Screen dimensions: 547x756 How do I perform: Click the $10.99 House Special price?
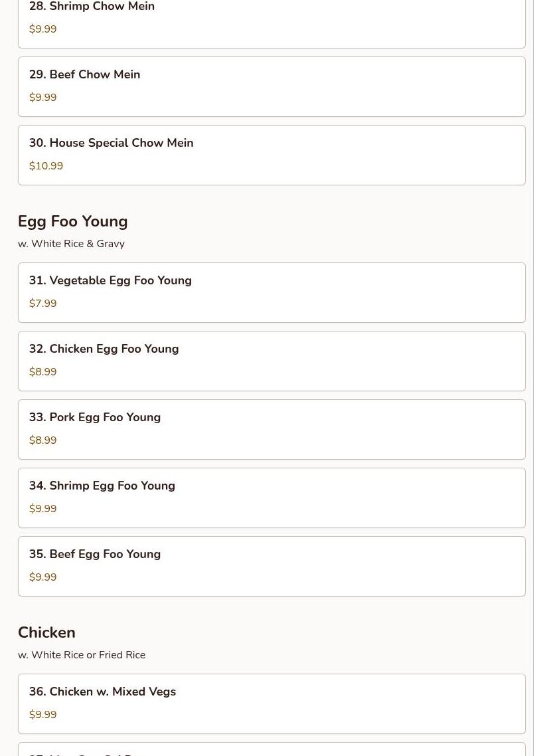coord(46,166)
